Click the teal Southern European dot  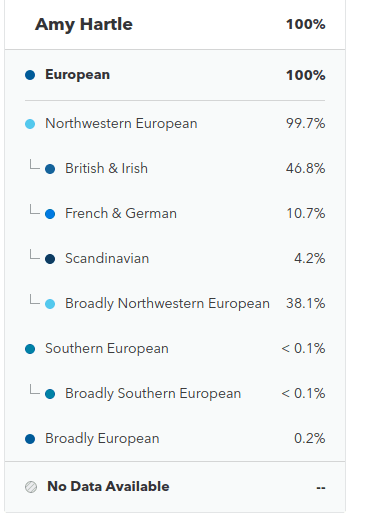pyautogui.click(x=30, y=349)
